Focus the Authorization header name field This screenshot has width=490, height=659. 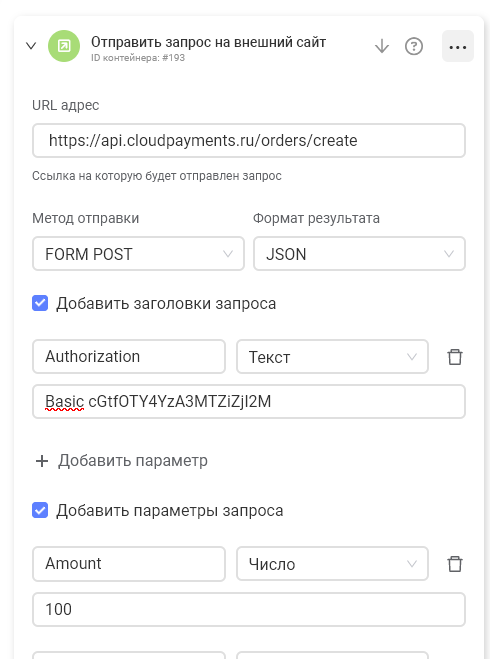(129, 356)
